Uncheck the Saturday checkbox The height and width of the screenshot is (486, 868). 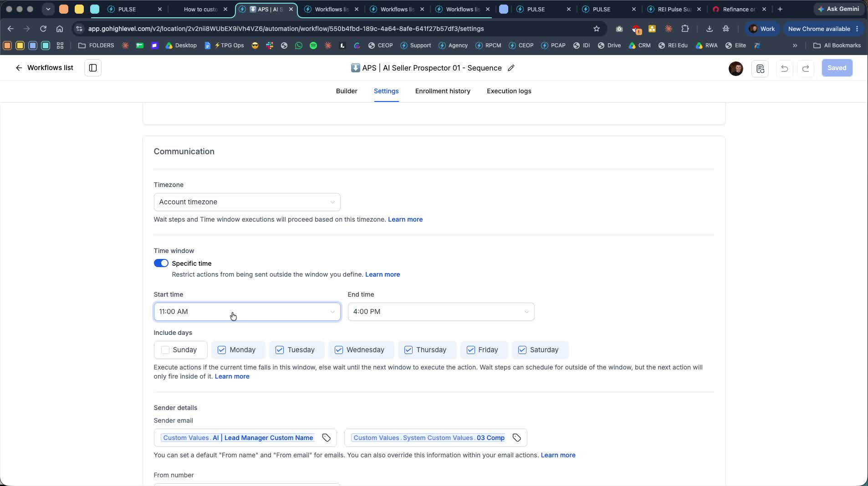pos(522,350)
